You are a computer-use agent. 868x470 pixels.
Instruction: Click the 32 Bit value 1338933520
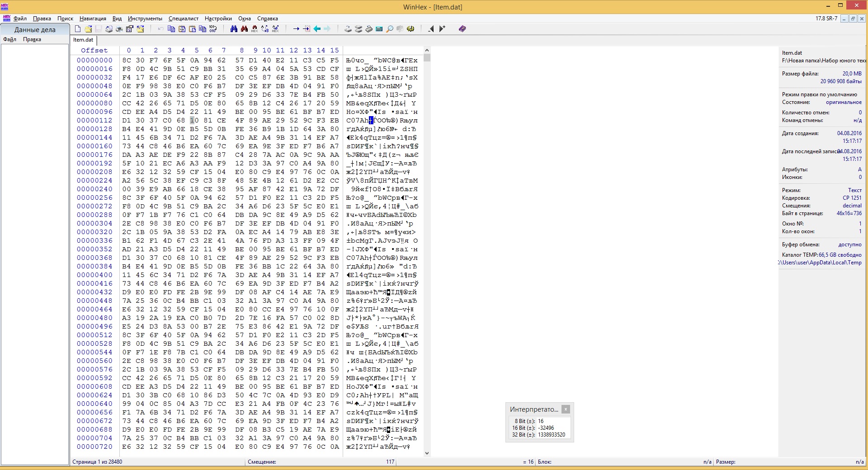click(552, 435)
